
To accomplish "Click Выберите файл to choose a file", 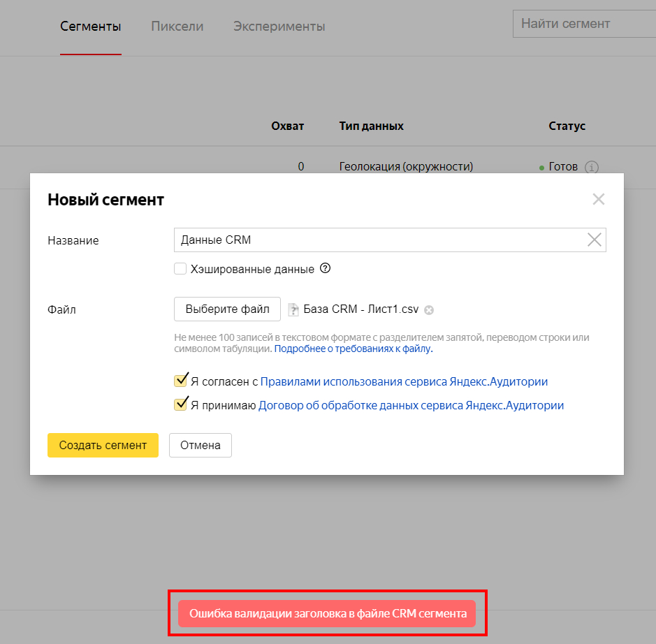I will tap(227, 309).
